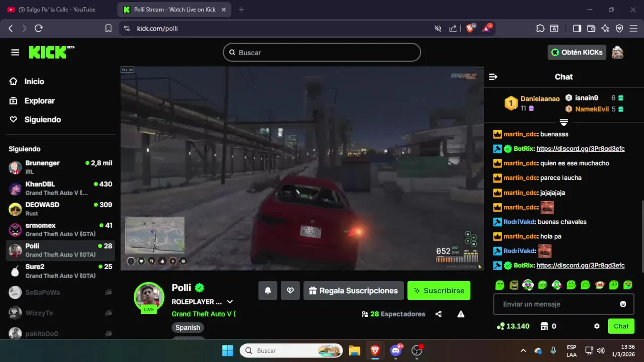Open Brunenger's channel in following list
Screen dimensions: 644x362
tap(60, 167)
